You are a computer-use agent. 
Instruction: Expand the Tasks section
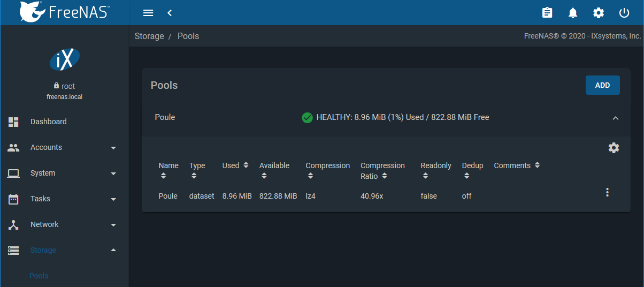pos(64,199)
